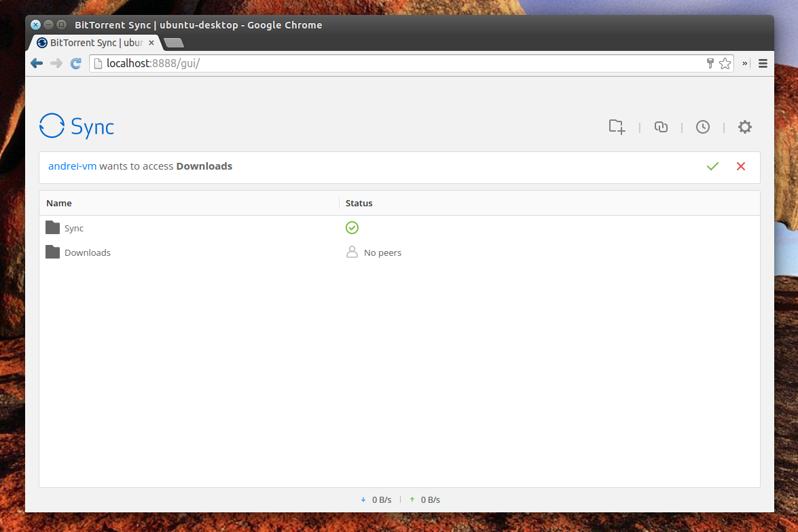798x532 pixels.
Task: Go back in Chrome
Action: (37, 63)
